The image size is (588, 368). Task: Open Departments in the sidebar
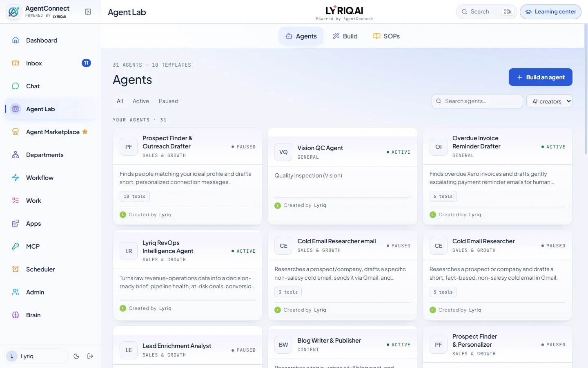tap(51, 155)
